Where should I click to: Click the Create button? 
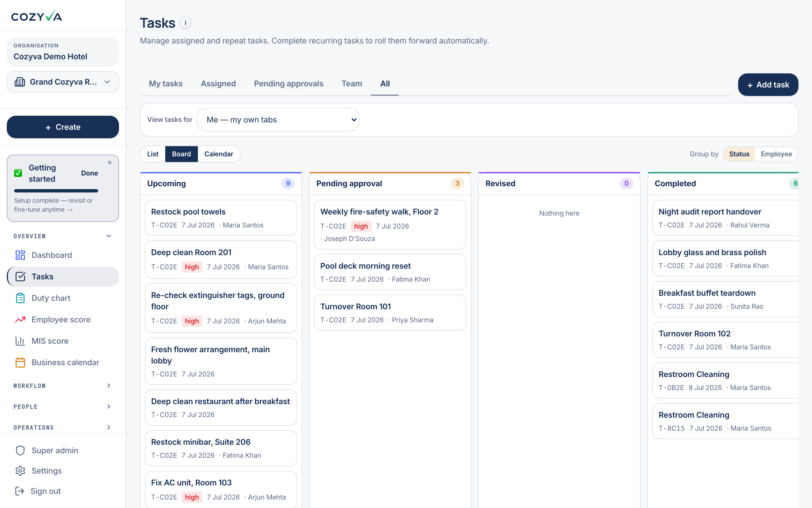[x=63, y=127]
